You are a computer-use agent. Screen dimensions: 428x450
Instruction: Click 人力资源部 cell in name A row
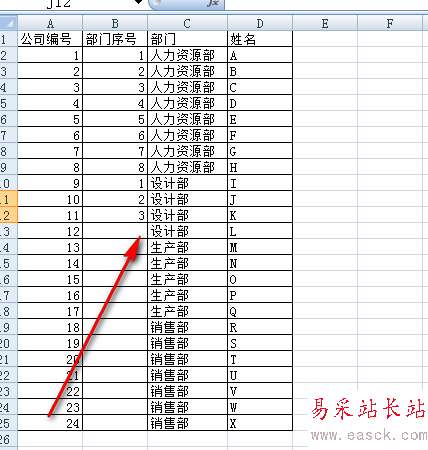pyautogui.click(x=187, y=55)
